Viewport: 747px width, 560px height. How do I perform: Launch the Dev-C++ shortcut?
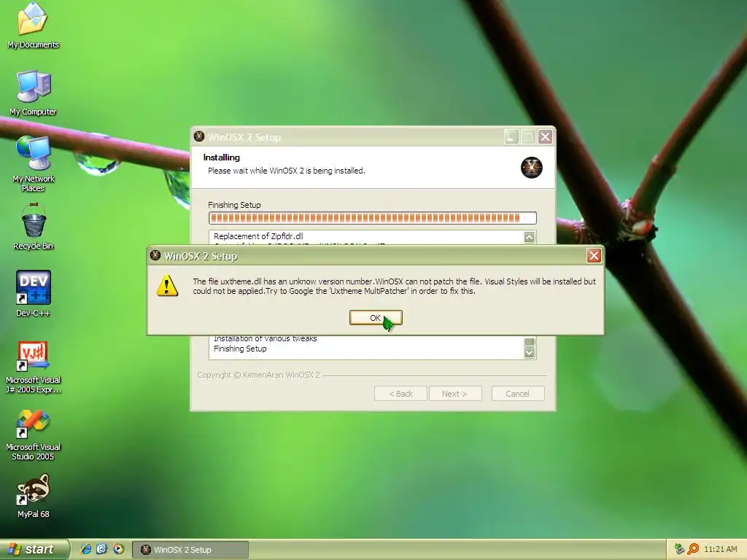click(34, 294)
